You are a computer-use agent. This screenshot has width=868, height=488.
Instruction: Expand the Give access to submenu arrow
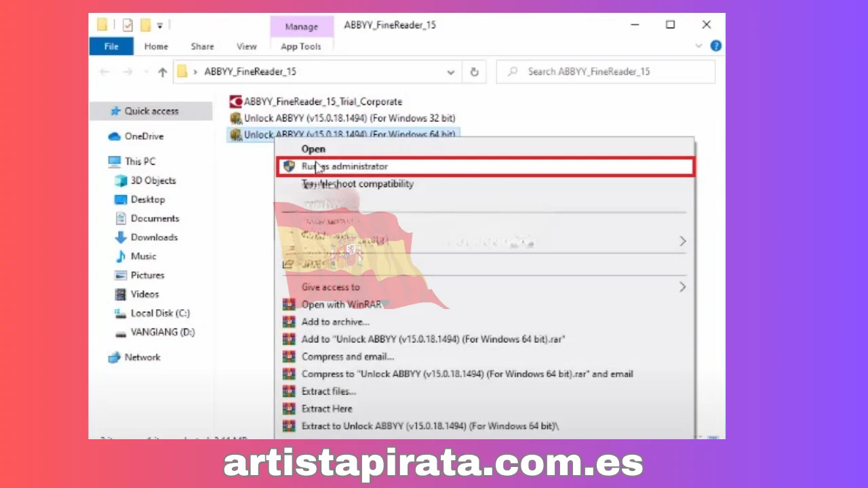coord(683,287)
